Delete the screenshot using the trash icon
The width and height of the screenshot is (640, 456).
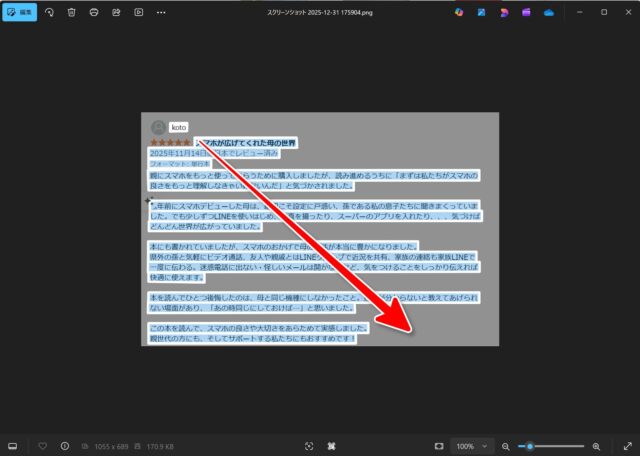71,12
